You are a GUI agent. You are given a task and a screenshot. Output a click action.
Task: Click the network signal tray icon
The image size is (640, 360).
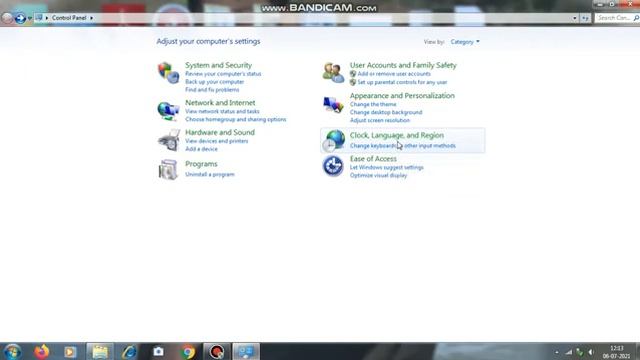569,352
